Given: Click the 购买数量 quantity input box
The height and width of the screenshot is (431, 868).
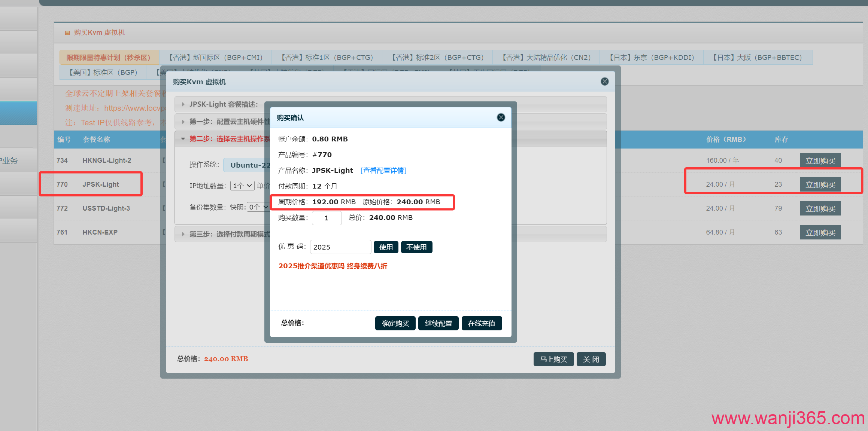Looking at the screenshot, I should pyautogui.click(x=327, y=218).
